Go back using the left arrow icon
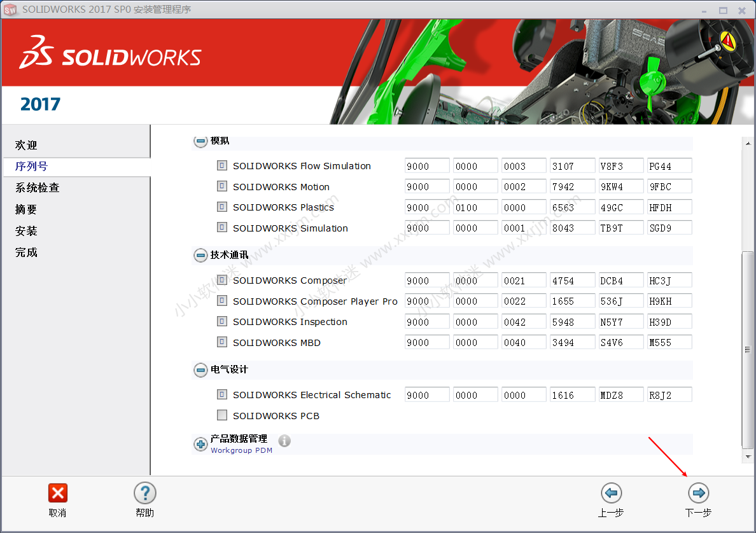Screen dimensions: 756x533 (x=611, y=493)
